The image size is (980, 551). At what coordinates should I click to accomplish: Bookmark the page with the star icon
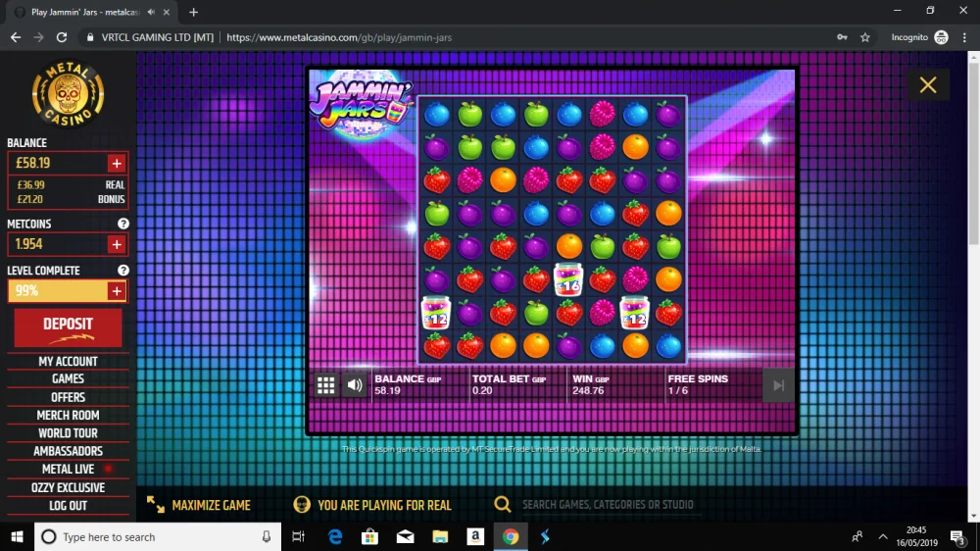point(865,37)
